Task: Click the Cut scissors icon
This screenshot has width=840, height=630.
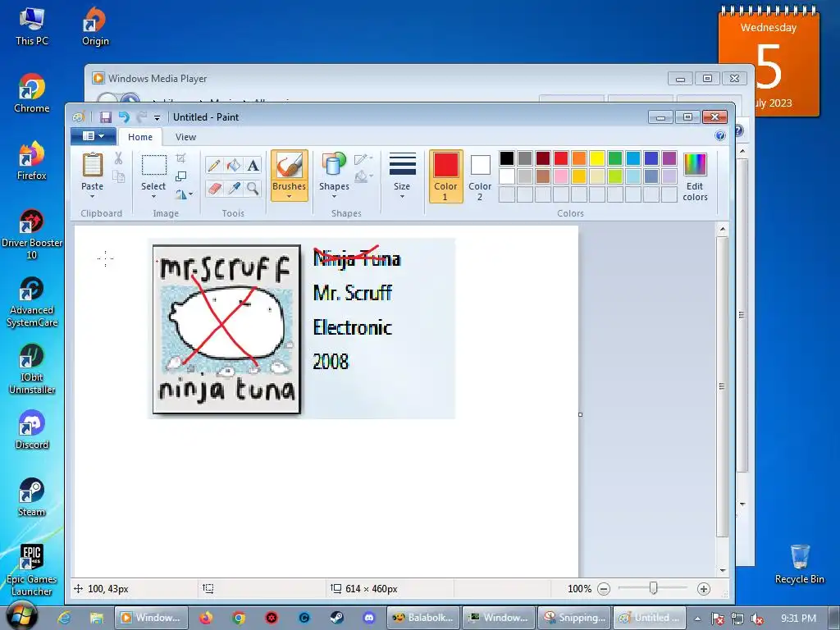Action: 118,157
